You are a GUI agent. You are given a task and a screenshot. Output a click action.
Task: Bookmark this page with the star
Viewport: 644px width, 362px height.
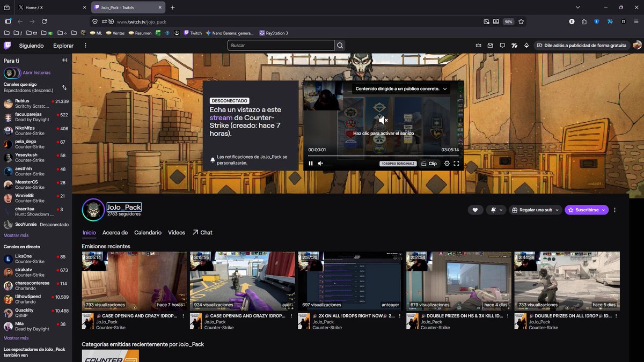click(521, 21)
